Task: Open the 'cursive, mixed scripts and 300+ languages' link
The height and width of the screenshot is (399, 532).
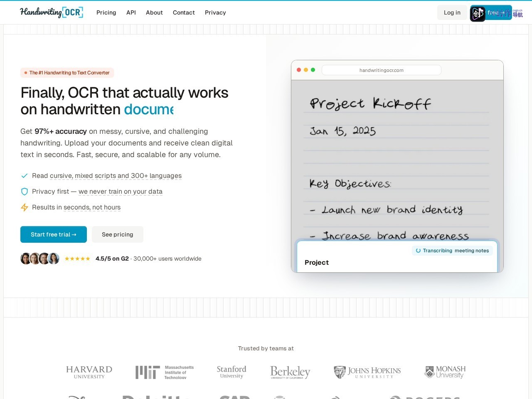Action: [x=116, y=176]
